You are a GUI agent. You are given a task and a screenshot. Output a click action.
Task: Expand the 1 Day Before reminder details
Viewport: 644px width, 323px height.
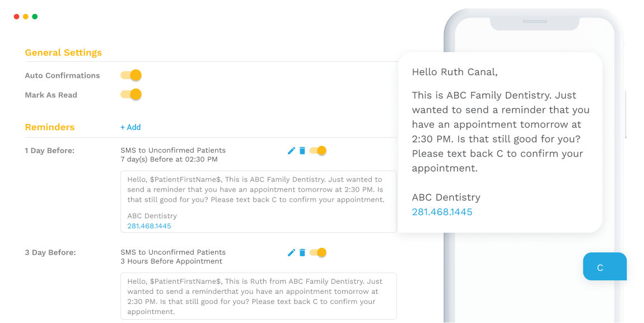50,150
